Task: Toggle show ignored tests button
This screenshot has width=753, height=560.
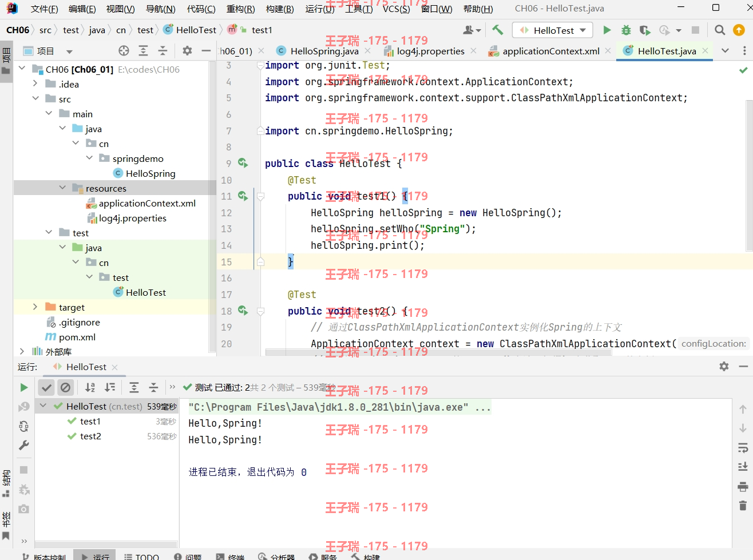Action: coord(66,387)
